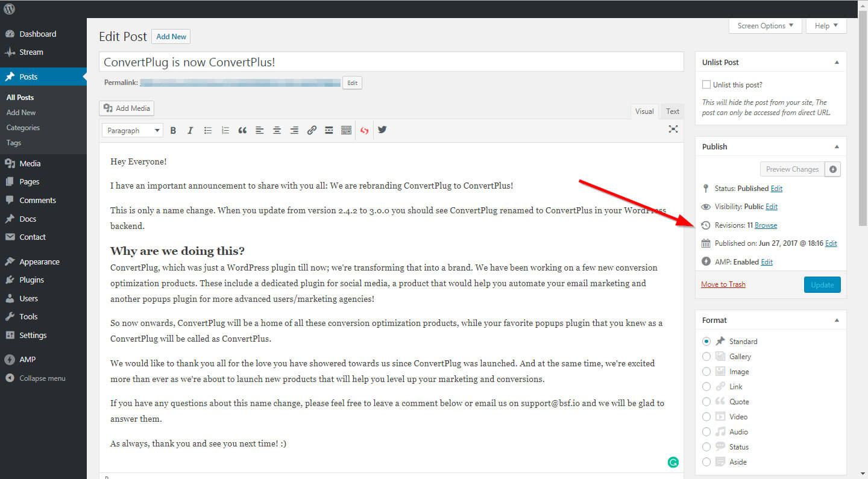Click the Update button
Image resolution: width=868 pixels, height=479 pixels.
(822, 284)
